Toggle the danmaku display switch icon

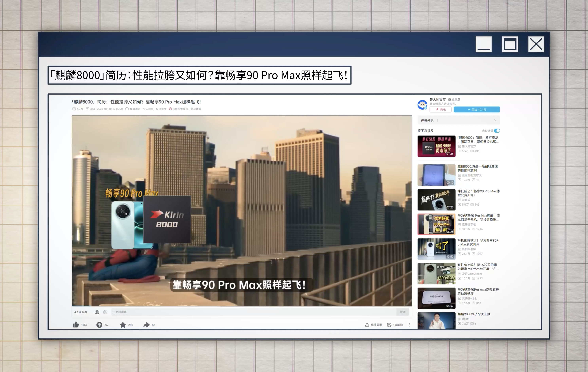tap(97, 312)
